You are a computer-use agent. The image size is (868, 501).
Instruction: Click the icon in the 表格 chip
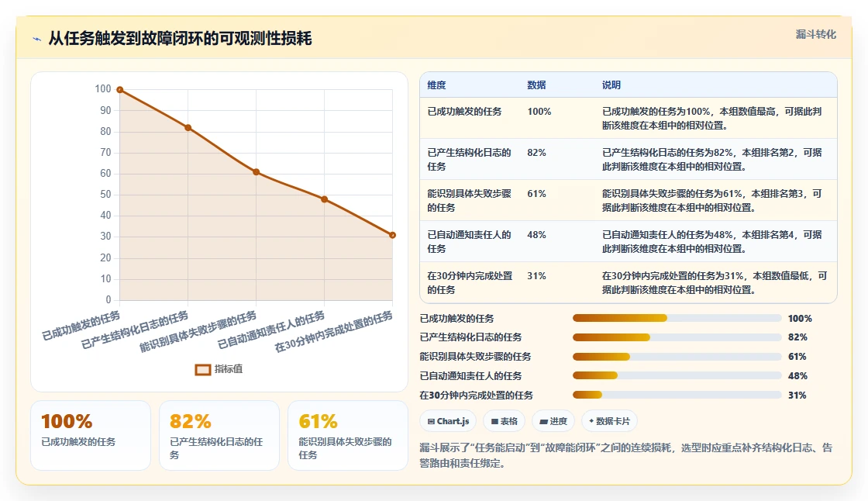click(495, 422)
